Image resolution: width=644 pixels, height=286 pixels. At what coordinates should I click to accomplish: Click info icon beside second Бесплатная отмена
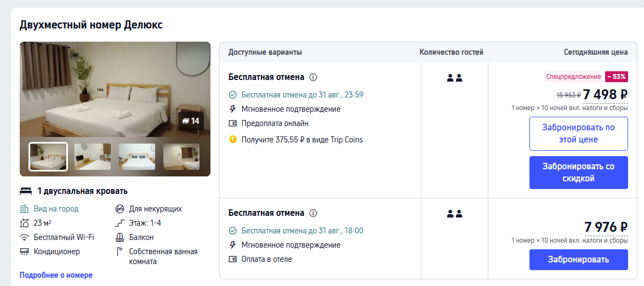[x=314, y=213]
